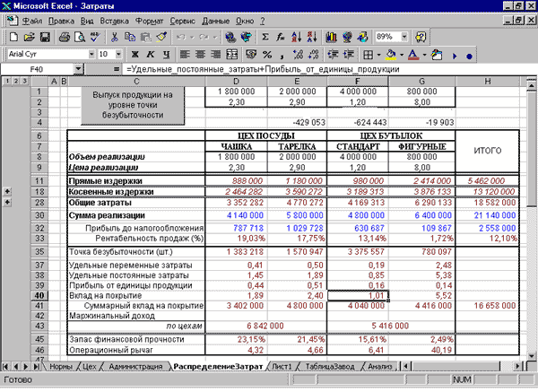Open the Borders dropdown arrow
This screenshot has height=392, width=538.
[x=378, y=55]
